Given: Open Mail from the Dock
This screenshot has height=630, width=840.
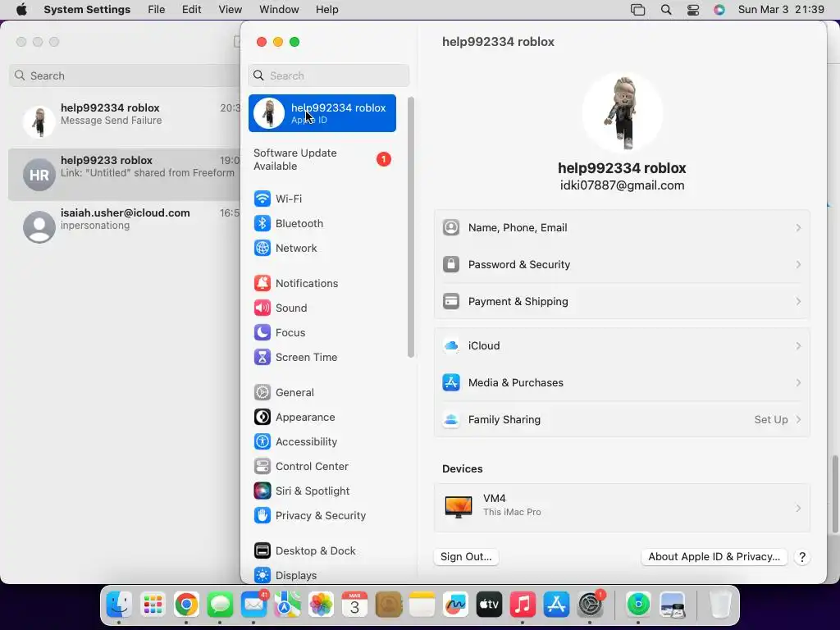Looking at the screenshot, I should tap(253, 605).
